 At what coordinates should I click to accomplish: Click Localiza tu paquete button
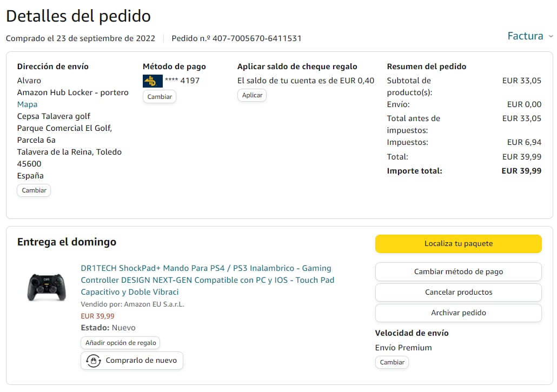click(x=458, y=244)
